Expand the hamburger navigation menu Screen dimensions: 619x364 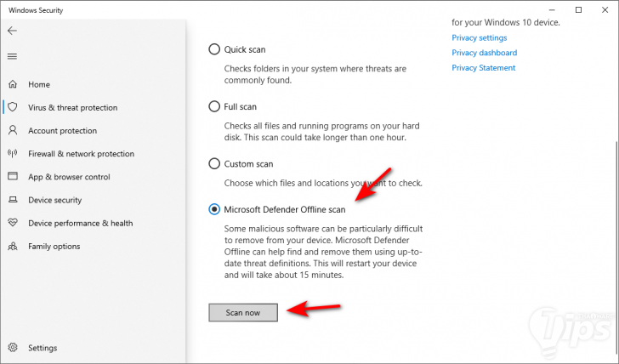pyautogui.click(x=12, y=56)
